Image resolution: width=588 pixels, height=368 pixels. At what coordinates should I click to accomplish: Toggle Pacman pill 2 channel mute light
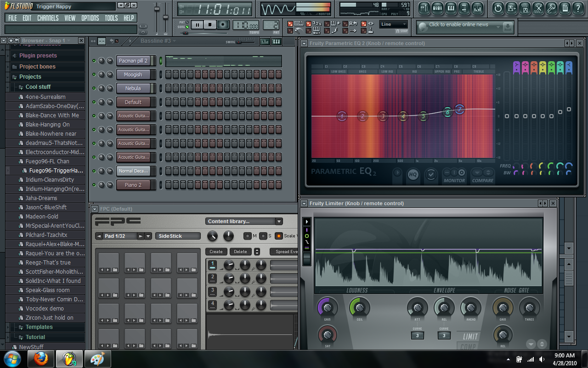click(94, 61)
